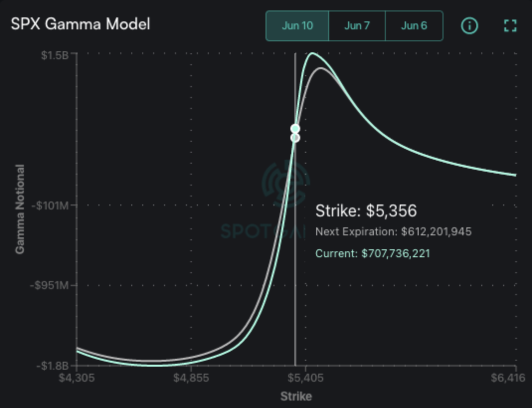Screen dimensions: 532x408
Task: Click the $5,405 strike axis label
Action: (x=305, y=378)
